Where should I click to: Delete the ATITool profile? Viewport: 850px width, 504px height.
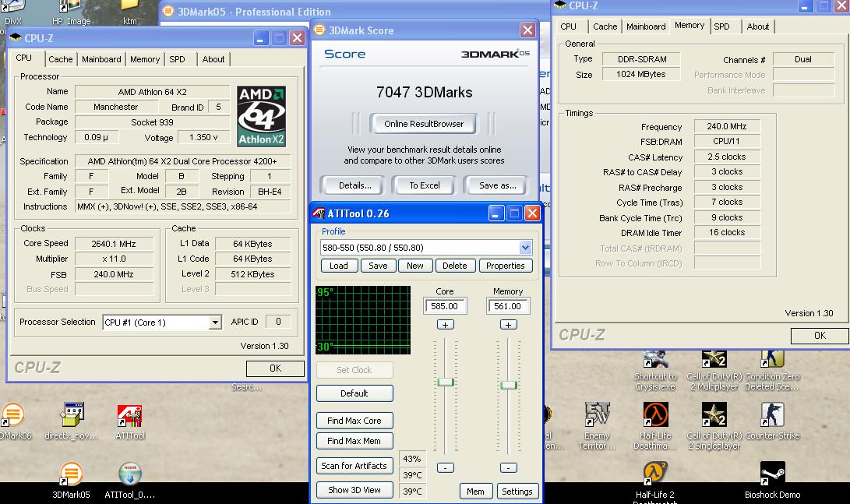[454, 266]
